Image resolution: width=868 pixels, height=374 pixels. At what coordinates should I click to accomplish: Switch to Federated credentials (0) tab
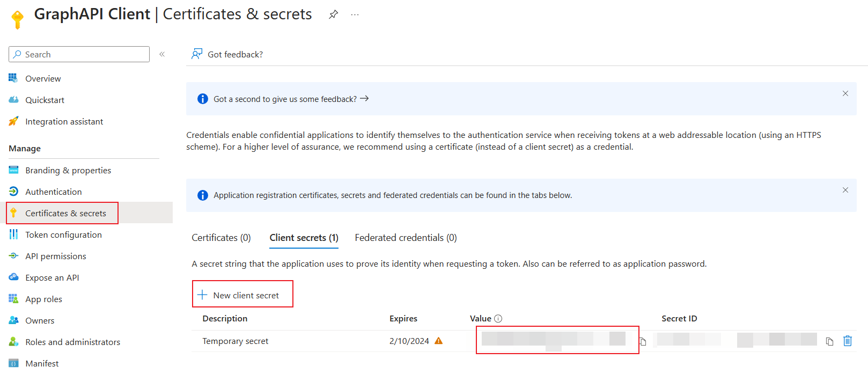[406, 237]
